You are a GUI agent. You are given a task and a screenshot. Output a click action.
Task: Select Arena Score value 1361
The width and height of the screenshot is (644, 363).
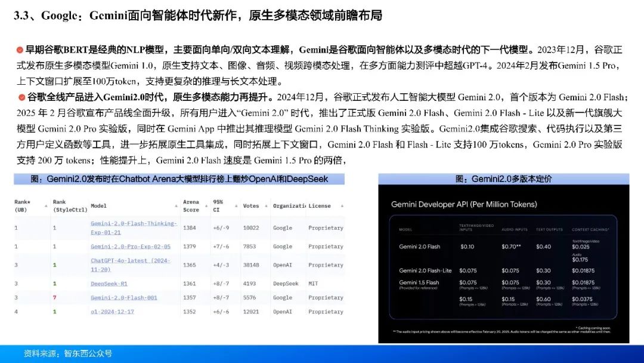190,284
